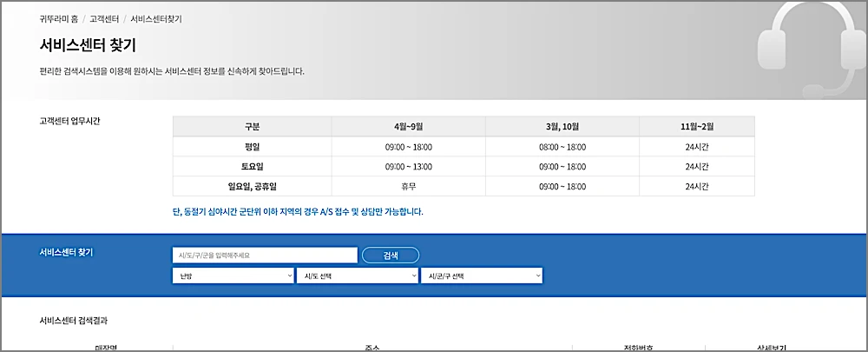868x352 pixels.
Task: Click the 평일 row label
Action: point(253,147)
